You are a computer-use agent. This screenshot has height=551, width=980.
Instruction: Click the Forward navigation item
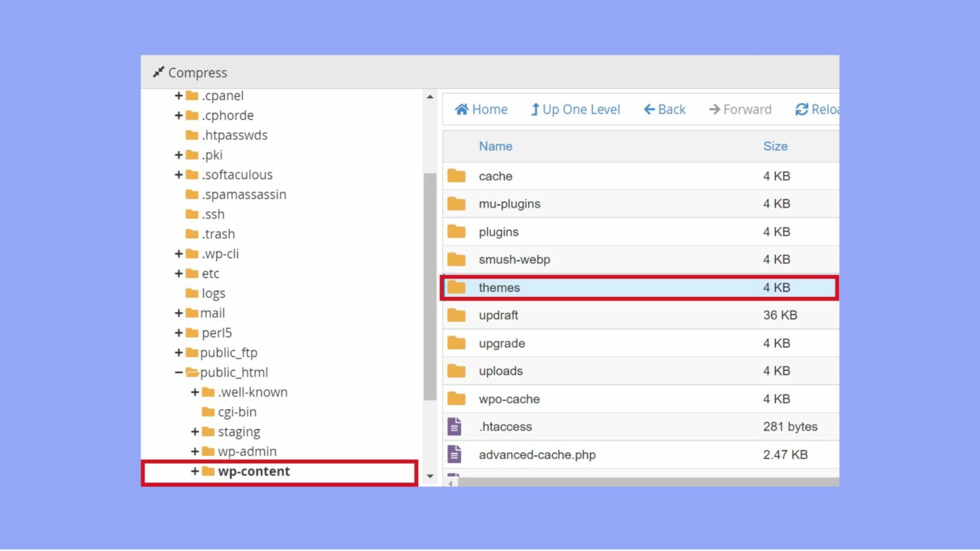click(740, 109)
